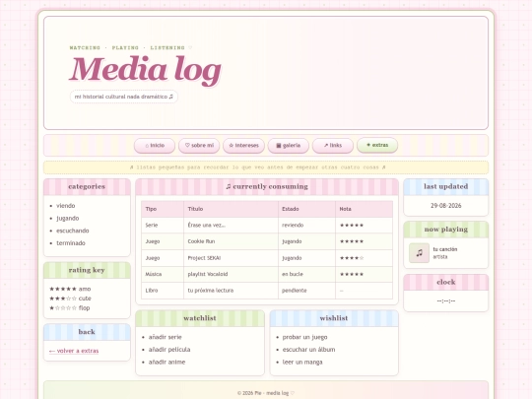This screenshot has width=532, height=399.
Task: Open the intereses nav button
Action: coord(243,146)
